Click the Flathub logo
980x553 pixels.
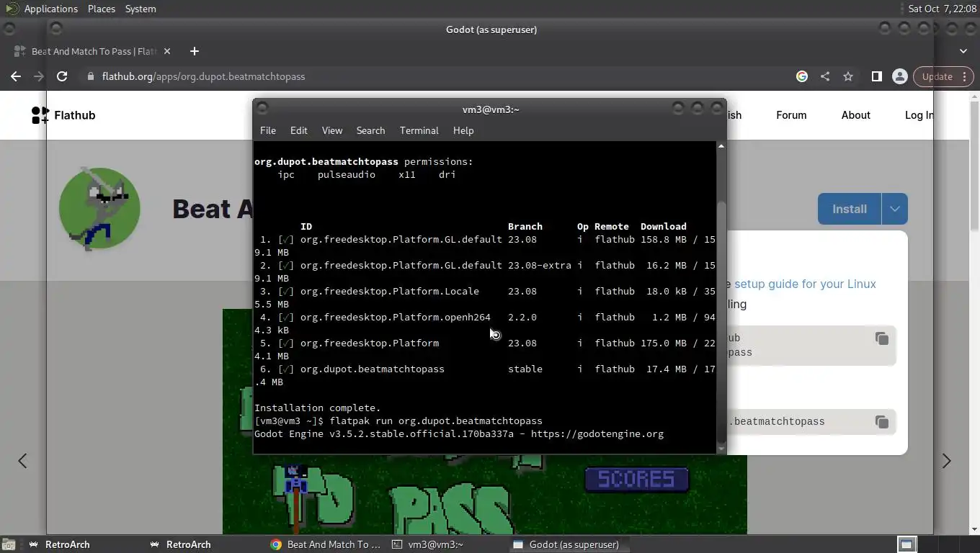point(63,115)
